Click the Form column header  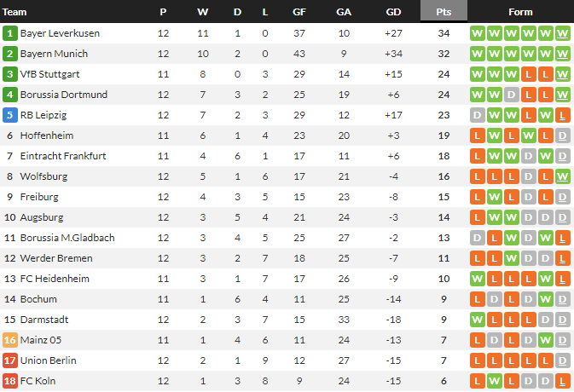point(519,12)
